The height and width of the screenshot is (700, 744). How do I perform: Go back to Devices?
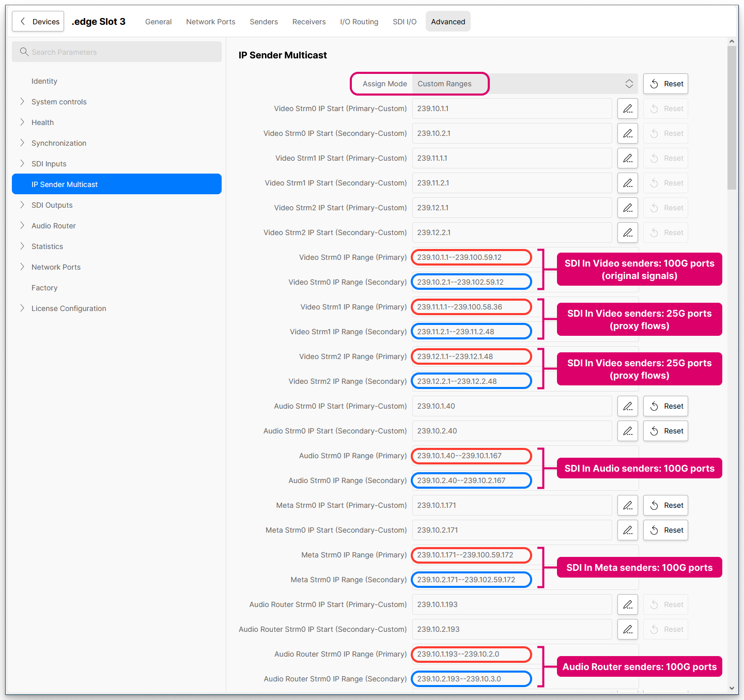pyautogui.click(x=38, y=22)
